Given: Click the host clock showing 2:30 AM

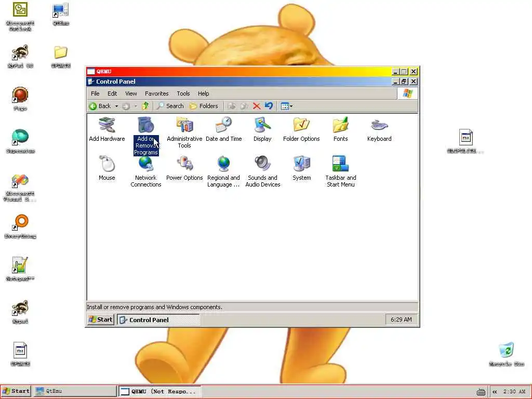Looking at the screenshot, I should coord(514,392).
